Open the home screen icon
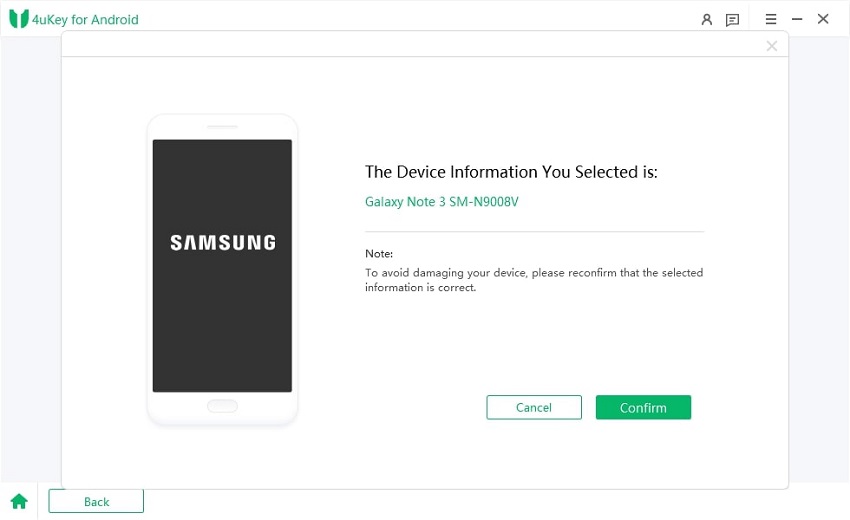Screen dimensions: 850x520 pyautogui.click(x=19, y=501)
